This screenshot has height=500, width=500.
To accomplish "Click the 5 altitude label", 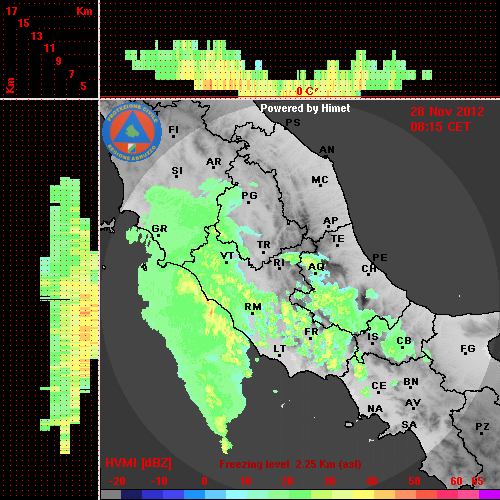I will pyautogui.click(x=83, y=86).
